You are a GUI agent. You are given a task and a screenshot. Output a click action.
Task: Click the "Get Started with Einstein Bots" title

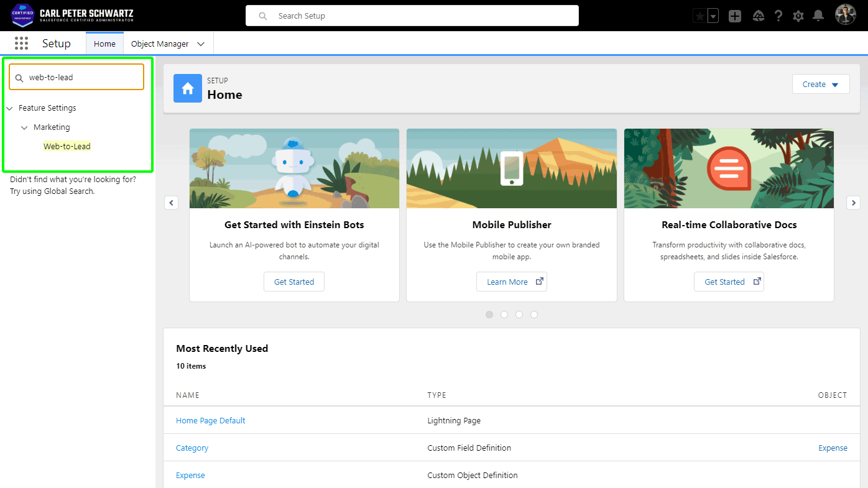(x=294, y=225)
